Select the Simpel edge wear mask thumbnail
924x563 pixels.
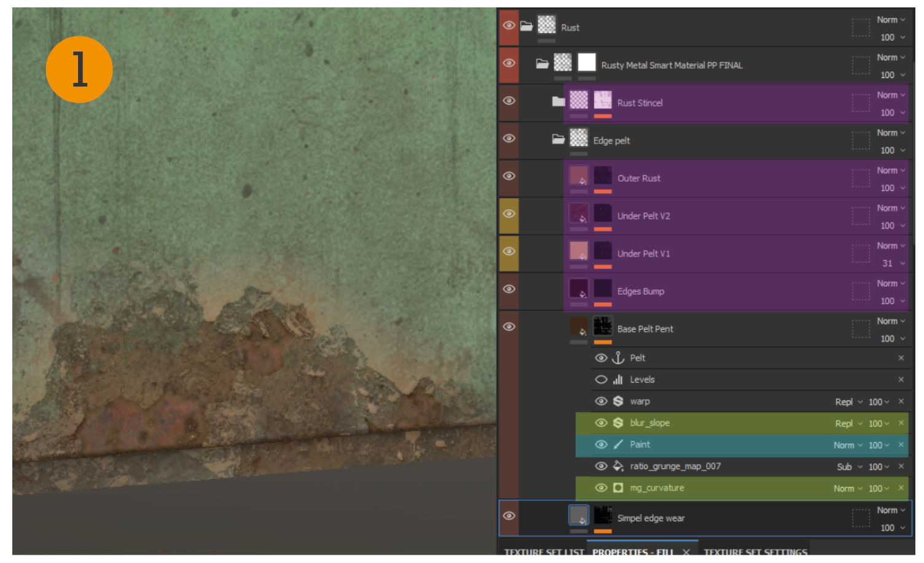(x=603, y=515)
